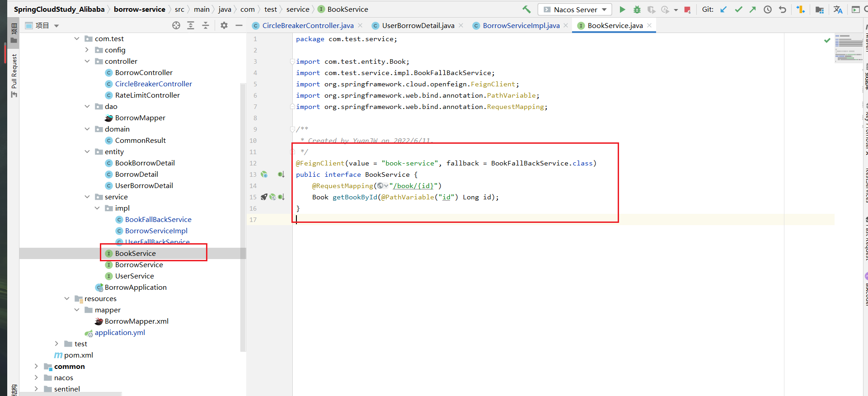Click borrow-service in the breadcrumb
The image size is (868, 396).
coord(140,9)
